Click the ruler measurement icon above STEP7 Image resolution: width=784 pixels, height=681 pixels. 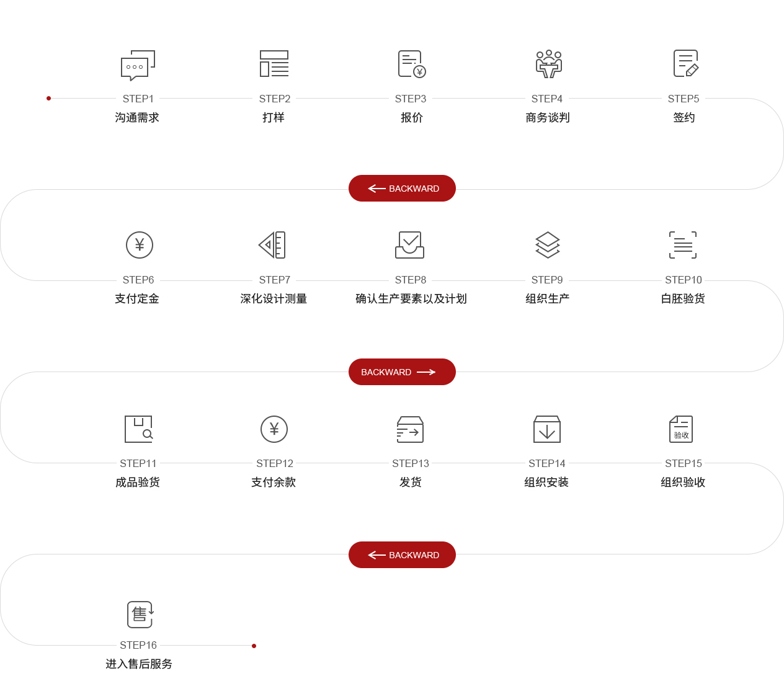pos(273,245)
